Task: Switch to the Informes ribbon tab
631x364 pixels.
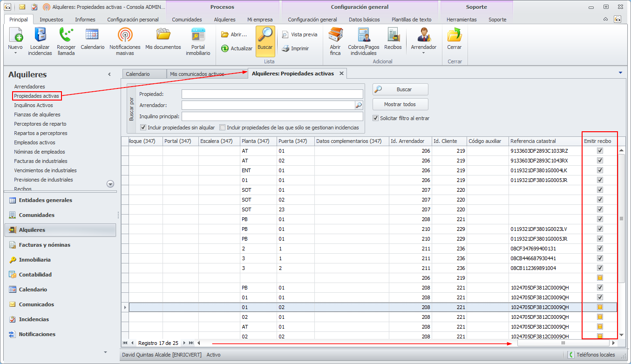Action: point(85,20)
